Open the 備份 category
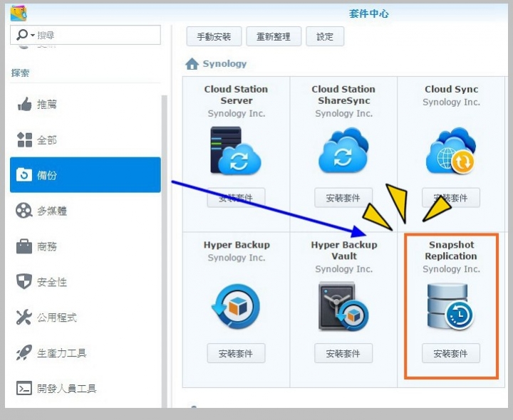This screenshot has height=420, width=513. (85, 175)
